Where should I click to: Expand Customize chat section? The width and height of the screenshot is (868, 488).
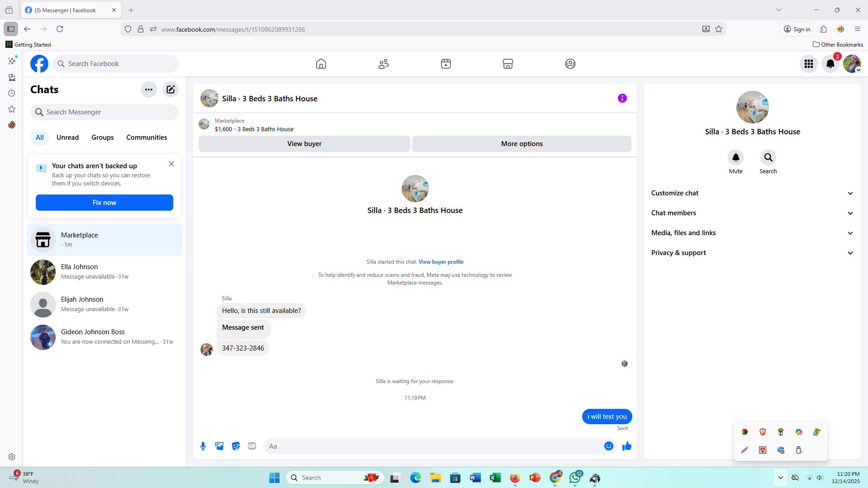pyautogui.click(x=752, y=193)
